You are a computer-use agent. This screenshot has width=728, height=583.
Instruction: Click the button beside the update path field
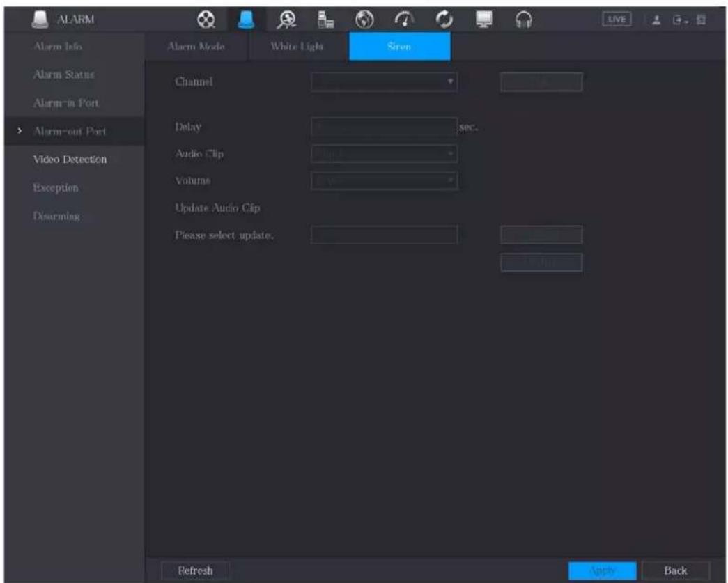coord(541,235)
